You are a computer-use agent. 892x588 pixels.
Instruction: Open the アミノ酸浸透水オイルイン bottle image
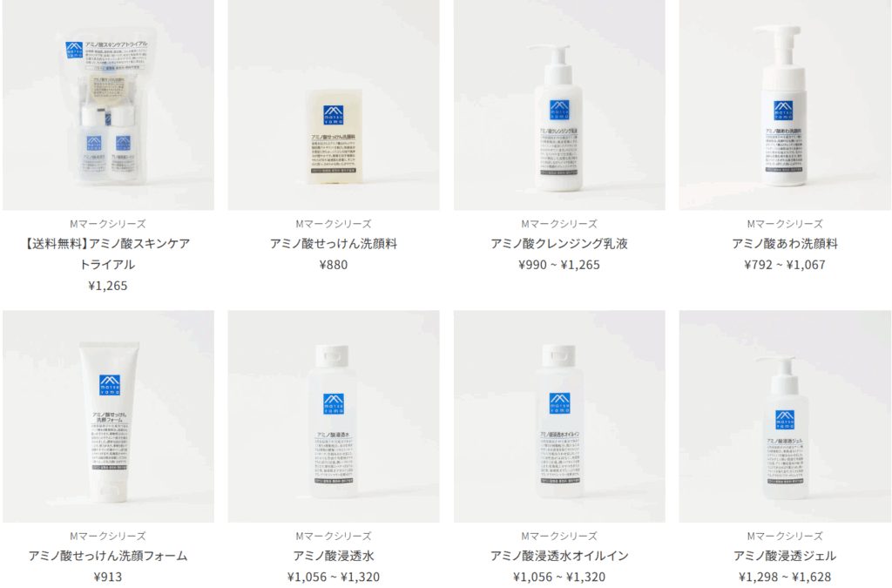(559, 416)
